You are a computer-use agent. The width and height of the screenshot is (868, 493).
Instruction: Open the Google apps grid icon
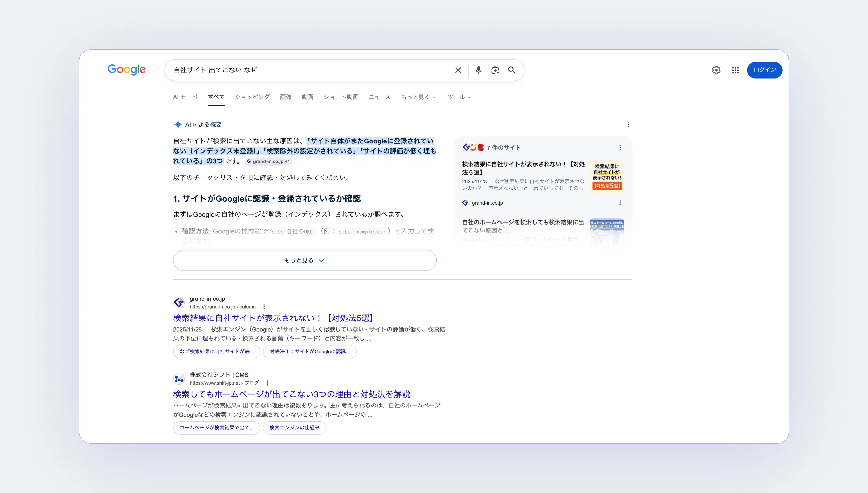coord(735,70)
